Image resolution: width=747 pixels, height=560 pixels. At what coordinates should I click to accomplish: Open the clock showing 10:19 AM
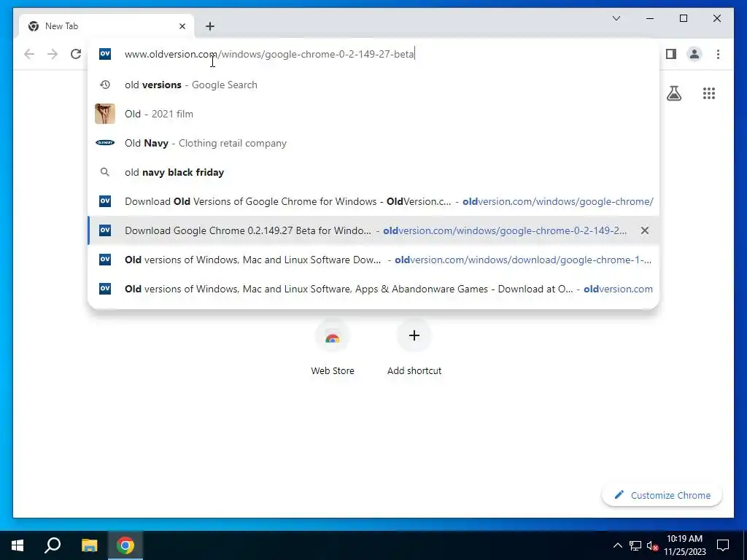click(x=684, y=545)
